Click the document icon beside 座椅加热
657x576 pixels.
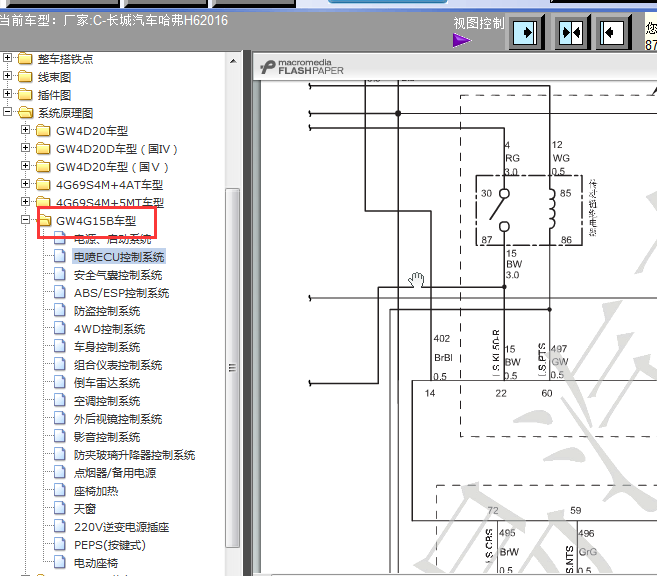[x=59, y=490]
